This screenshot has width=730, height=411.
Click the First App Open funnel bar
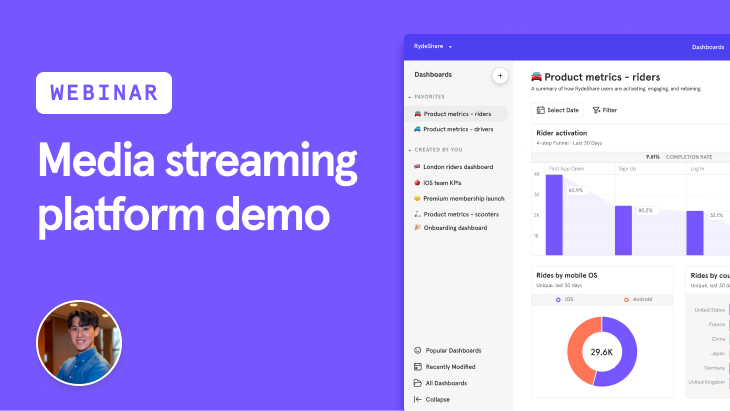554,215
